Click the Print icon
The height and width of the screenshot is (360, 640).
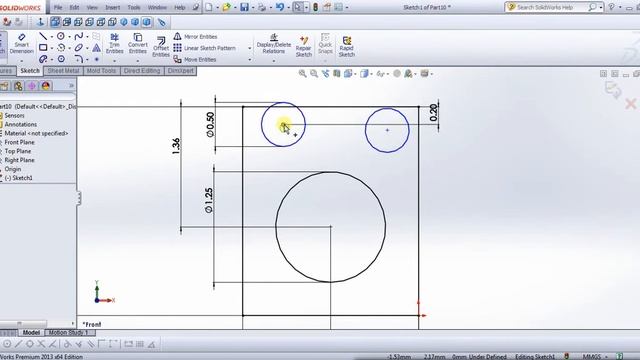pyautogui.click(x=262, y=7)
